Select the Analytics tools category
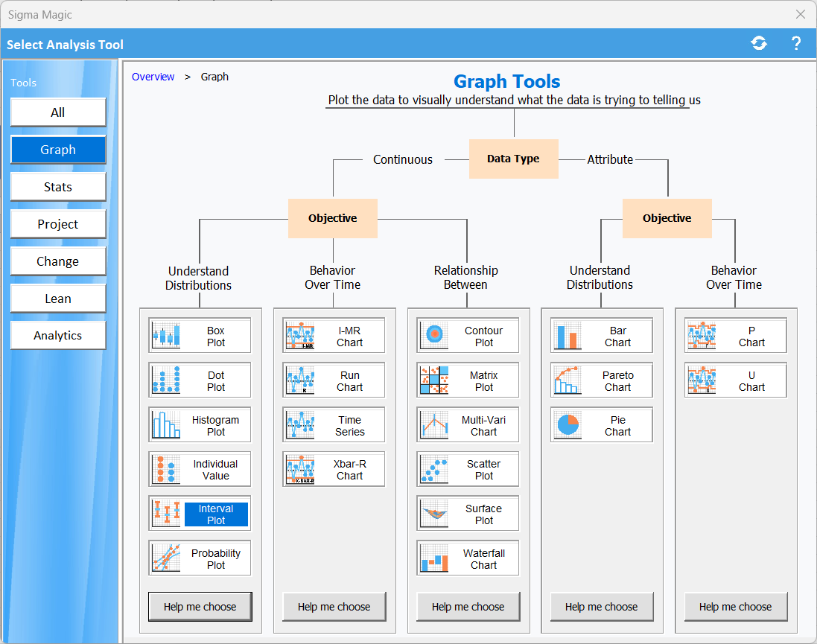Image resolution: width=817 pixels, height=644 pixels. click(58, 335)
